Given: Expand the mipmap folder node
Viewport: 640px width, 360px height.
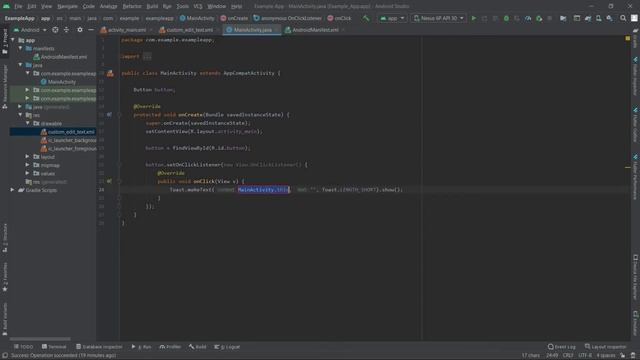Looking at the screenshot, I should tap(28, 165).
